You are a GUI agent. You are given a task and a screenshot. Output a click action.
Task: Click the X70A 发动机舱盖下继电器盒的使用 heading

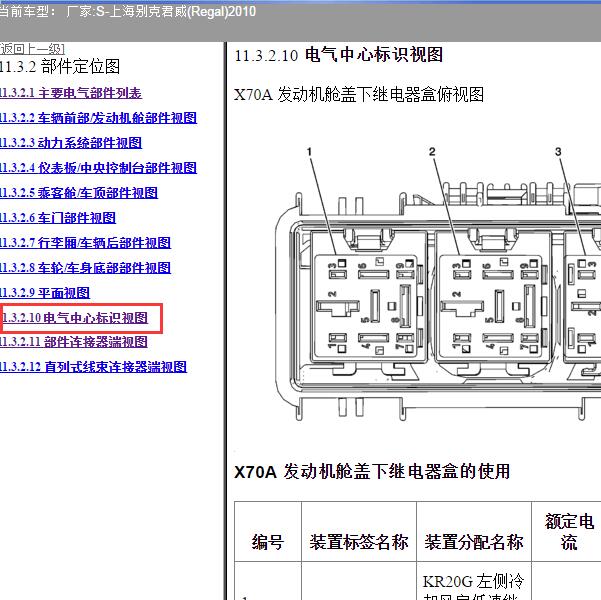pyautogui.click(x=372, y=471)
